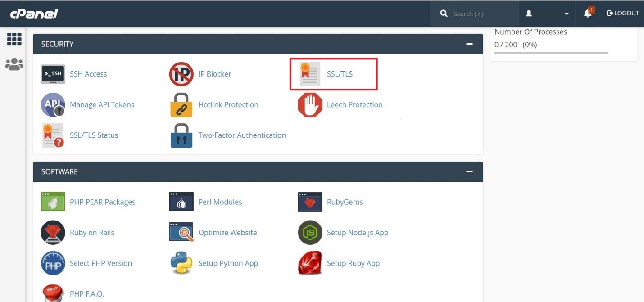Go to Setup Ruby App link
The height and width of the screenshot is (302, 644).
354,263
